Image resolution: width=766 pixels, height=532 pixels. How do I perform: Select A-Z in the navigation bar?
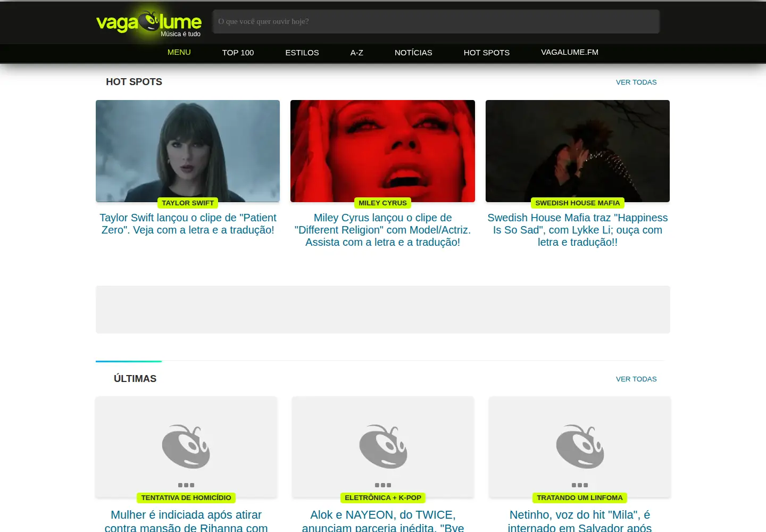click(x=357, y=53)
